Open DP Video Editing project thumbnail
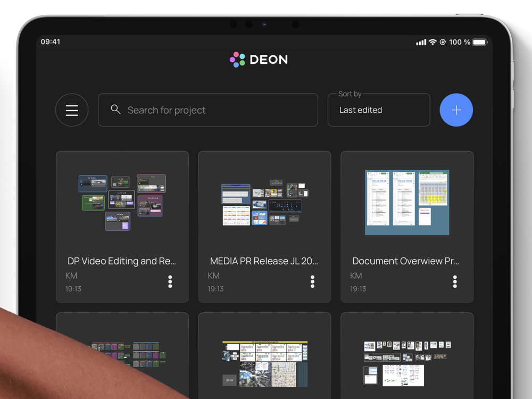Viewport: 532px width, 399px height. pyautogui.click(x=122, y=202)
